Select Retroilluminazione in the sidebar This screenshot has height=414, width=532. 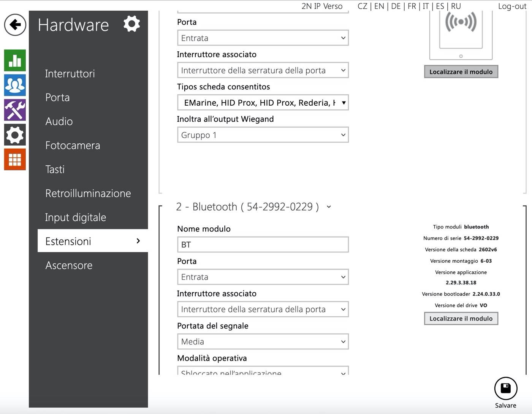tap(88, 194)
